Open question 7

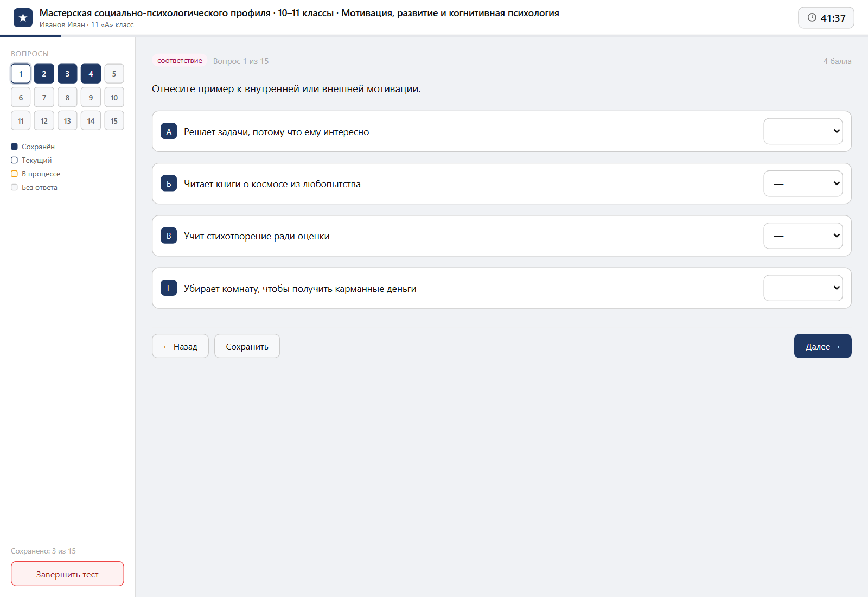tap(44, 98)
